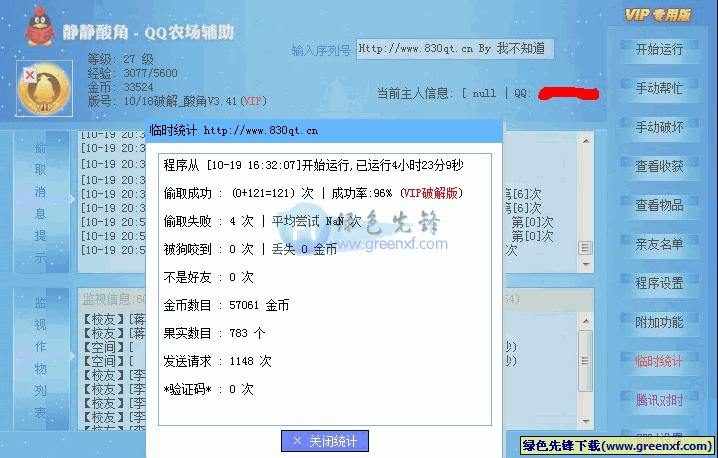Image resolution: width=718 pixels, height=458 pixels.
Task: Click message log scrollbar thumb
Action: (585, 248)
